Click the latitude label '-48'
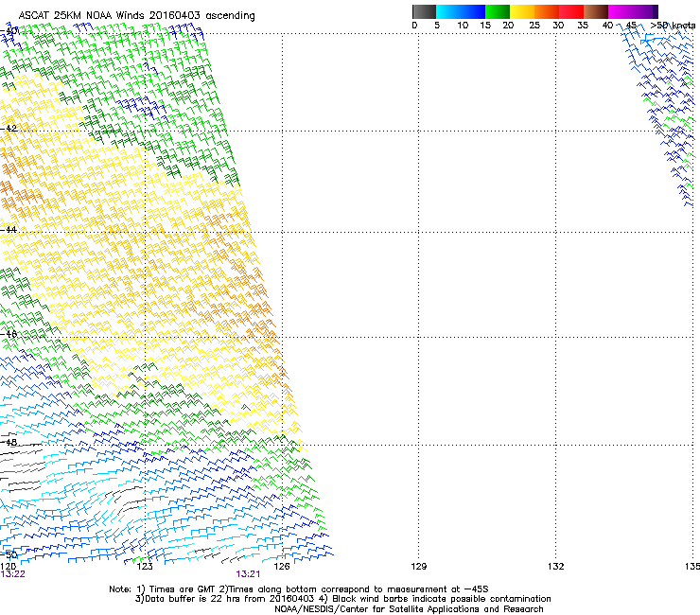 [9, 442]
